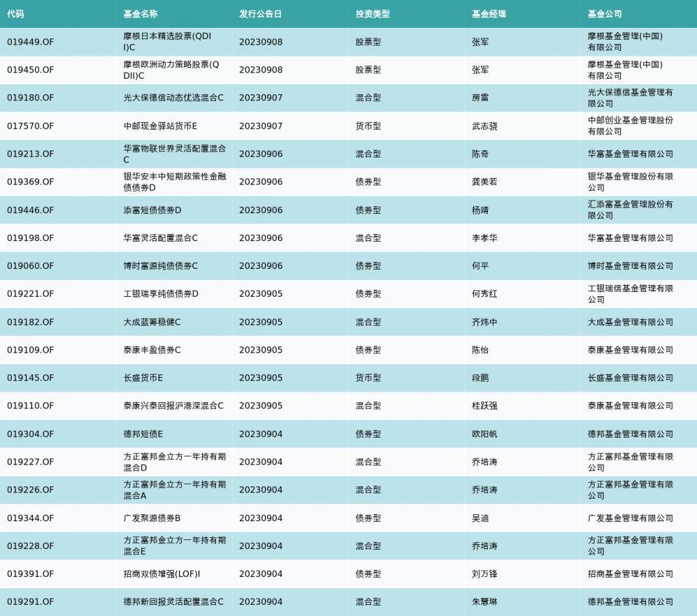697x616 pixels.
Task: Click fund name 泰康兴泰回报沪港深混合C
Action: pyautogui.click(x=174, y=406)
